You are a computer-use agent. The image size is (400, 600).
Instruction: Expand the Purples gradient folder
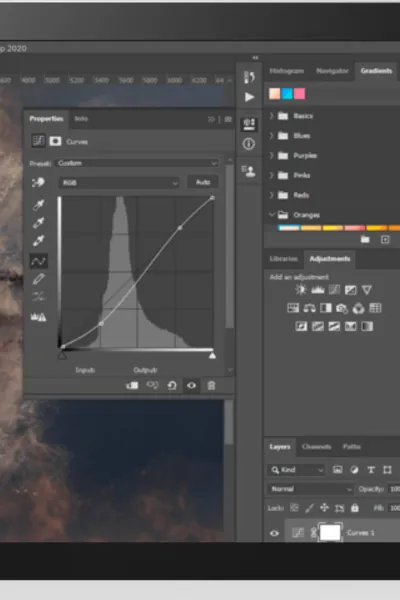[272, 155]
